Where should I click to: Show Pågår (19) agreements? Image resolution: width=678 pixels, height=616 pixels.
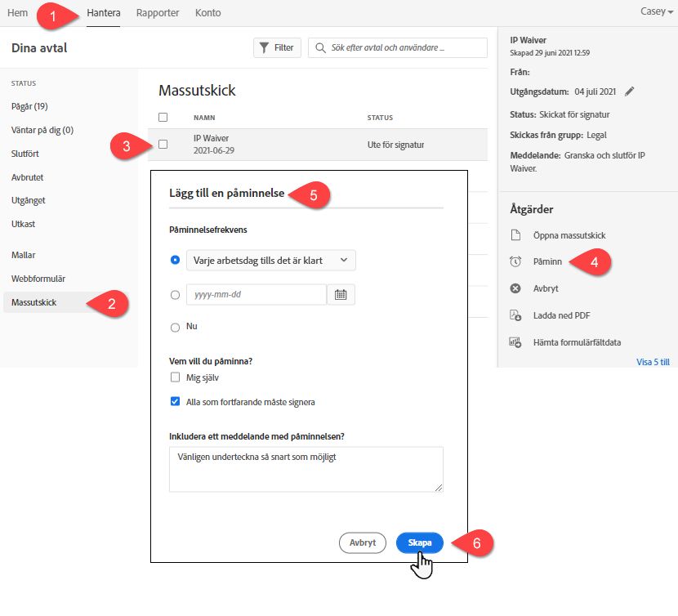click(x=29, y=106)
